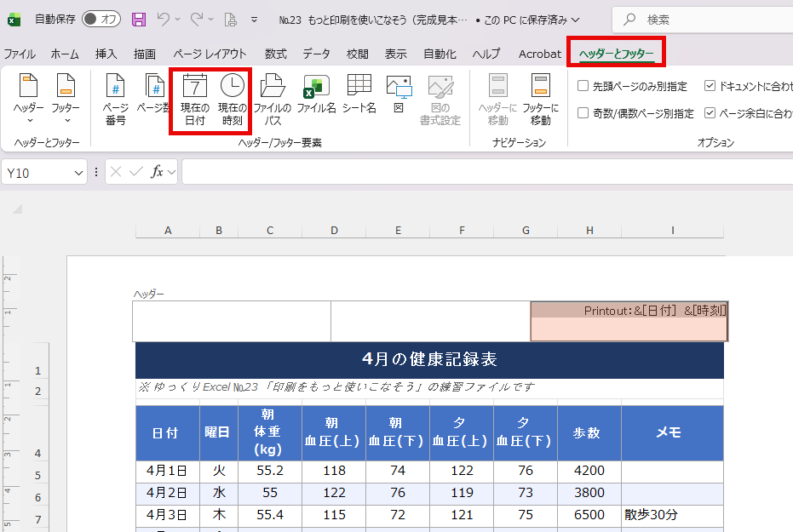Insert current date element
The height and width of the screenshot is (532, 793).
point(195,99)
